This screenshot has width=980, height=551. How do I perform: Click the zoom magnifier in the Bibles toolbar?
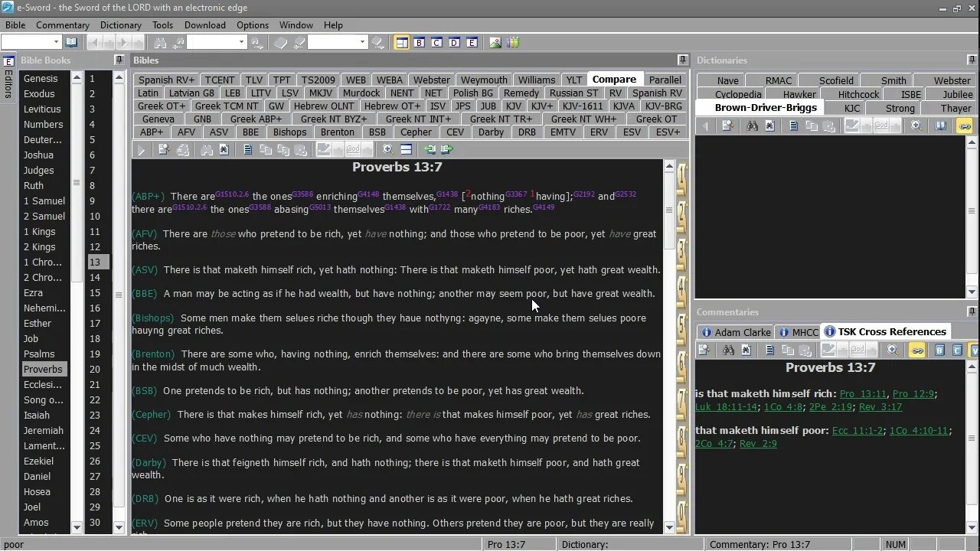388,150
